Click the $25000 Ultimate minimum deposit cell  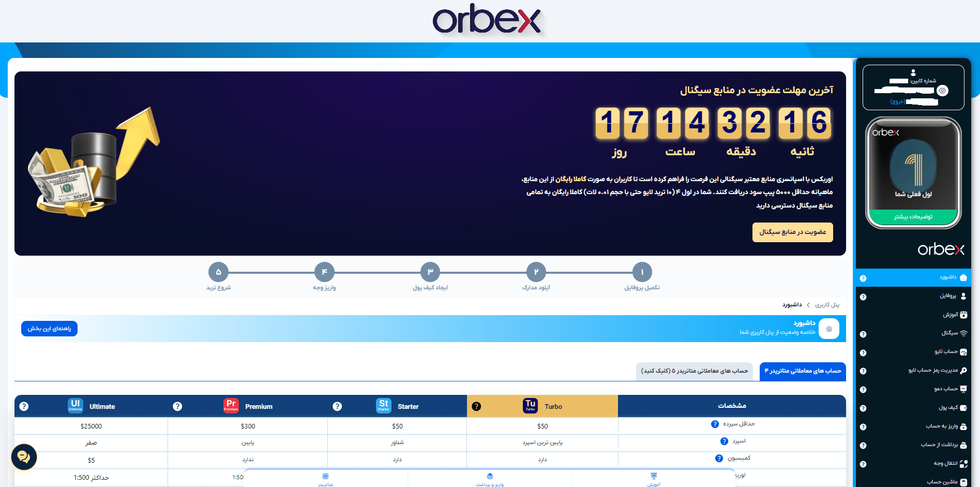(x=91, y=426)
